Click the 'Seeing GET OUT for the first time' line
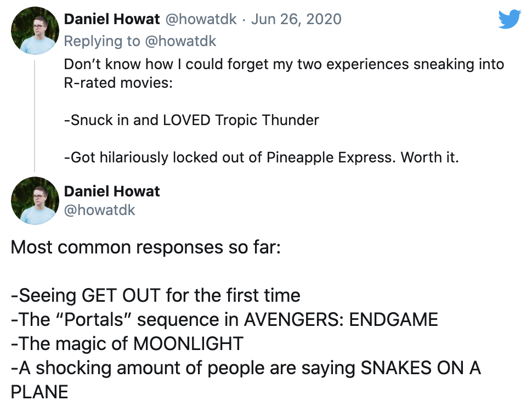 [x=155, y=295]
